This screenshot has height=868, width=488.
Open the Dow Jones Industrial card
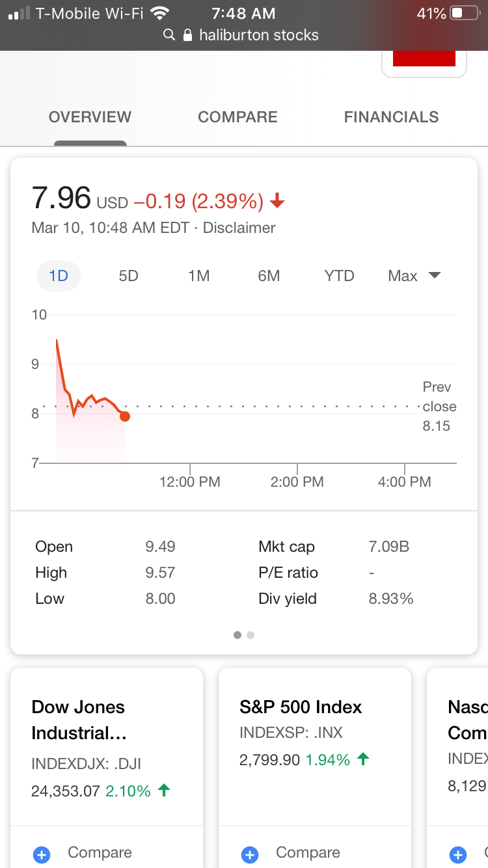78,720
